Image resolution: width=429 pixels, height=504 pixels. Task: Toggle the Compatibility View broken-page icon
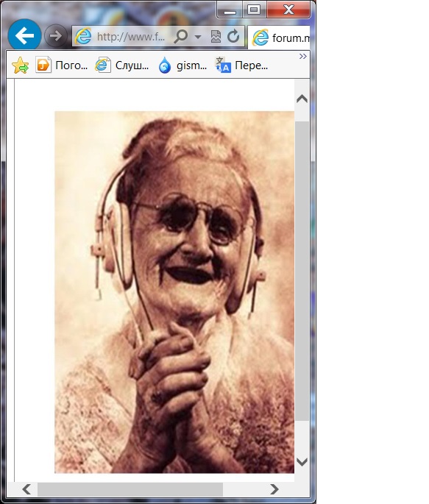click(x=216, y=37)
